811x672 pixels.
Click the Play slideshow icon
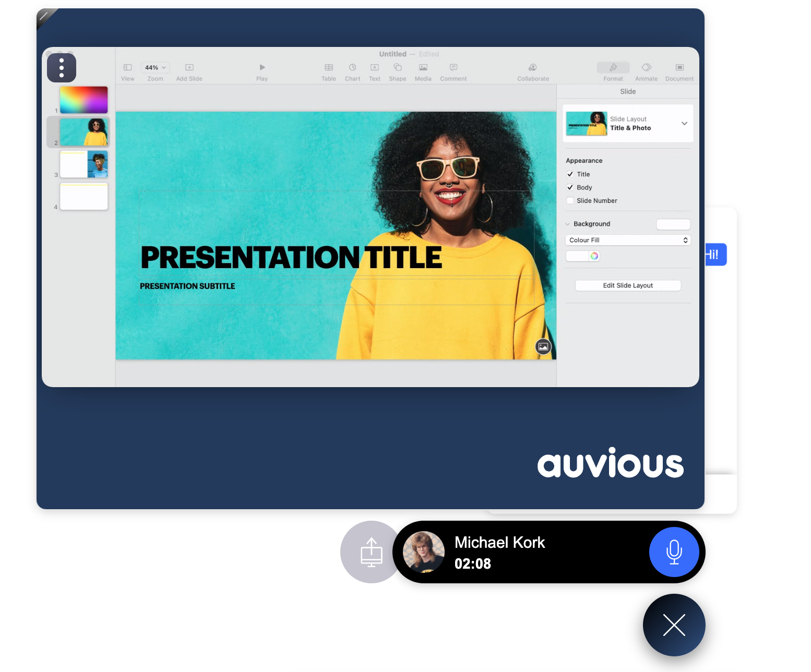point(262,68)
